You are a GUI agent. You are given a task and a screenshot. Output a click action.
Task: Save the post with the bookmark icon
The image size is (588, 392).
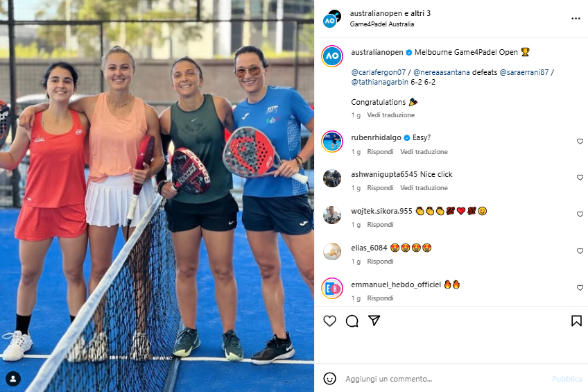tap(576, 321)
